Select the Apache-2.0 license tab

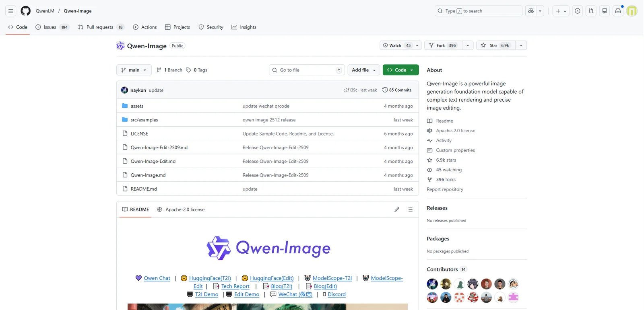coord(181,209)
